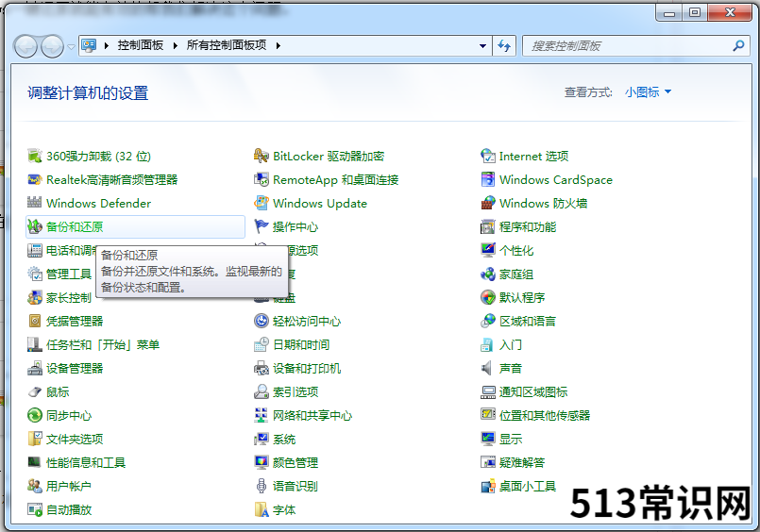Open the Windows CardSpace link
The width and height of the screenshot is (760, 532).
pos(556,179)
